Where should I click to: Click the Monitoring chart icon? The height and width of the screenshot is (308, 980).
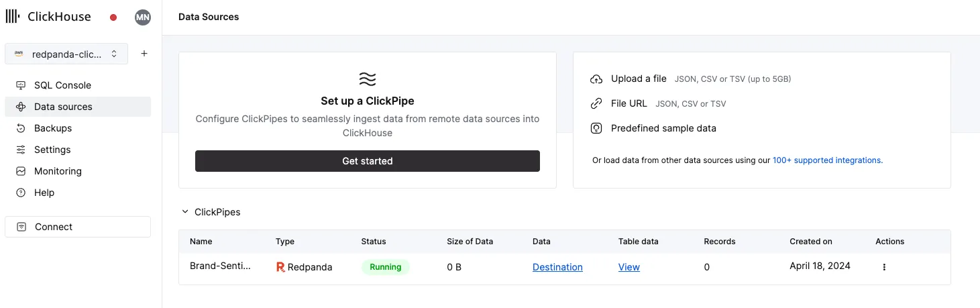tap(21, 171)
